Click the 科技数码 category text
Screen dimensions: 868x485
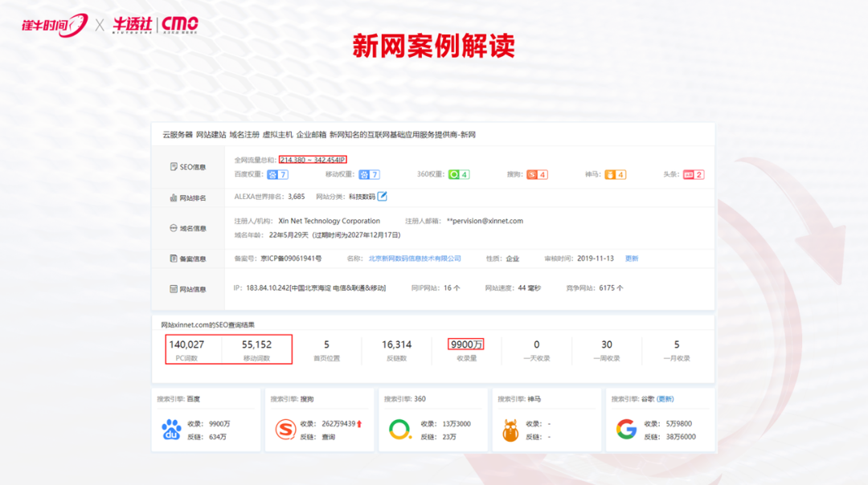coord(362,197)
